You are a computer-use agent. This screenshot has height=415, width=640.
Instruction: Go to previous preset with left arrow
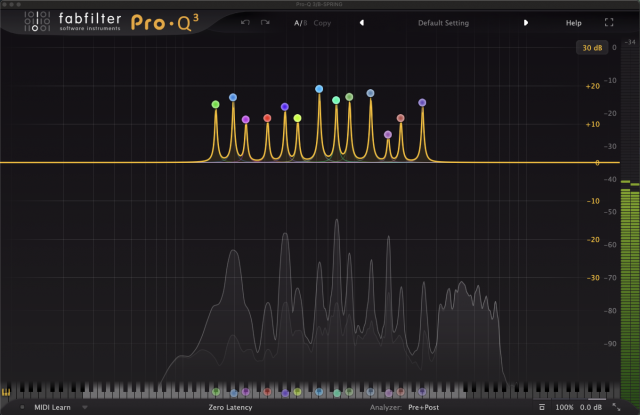point(362,22)
